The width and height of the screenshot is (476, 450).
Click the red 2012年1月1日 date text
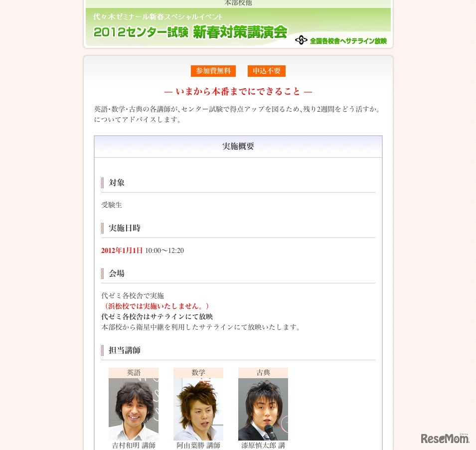(x=122, y=250)
